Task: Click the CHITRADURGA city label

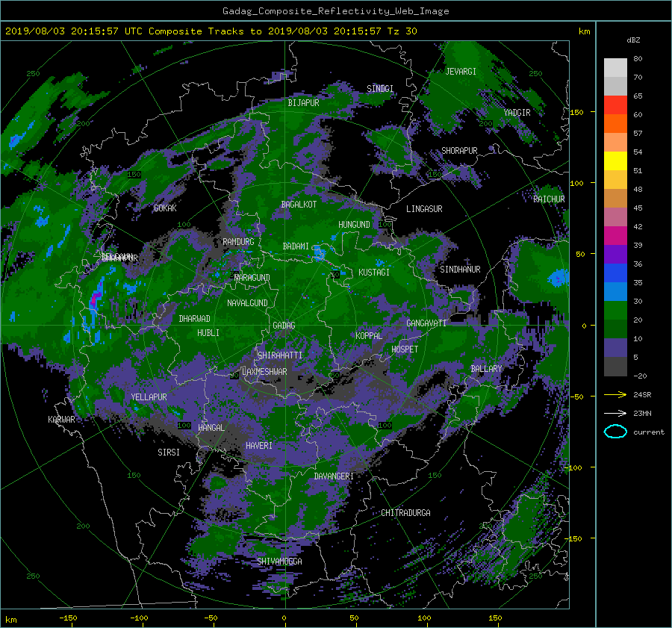Action: tap(405, 513)
